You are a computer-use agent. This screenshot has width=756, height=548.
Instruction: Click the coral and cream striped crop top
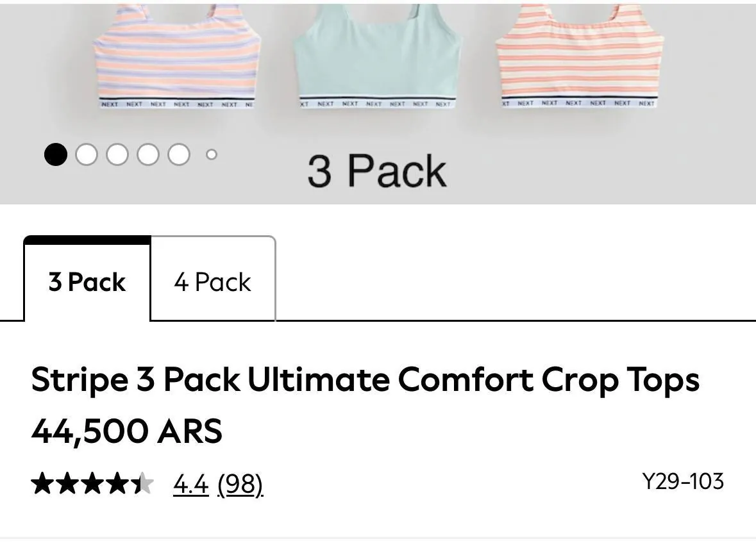[580, 56]
